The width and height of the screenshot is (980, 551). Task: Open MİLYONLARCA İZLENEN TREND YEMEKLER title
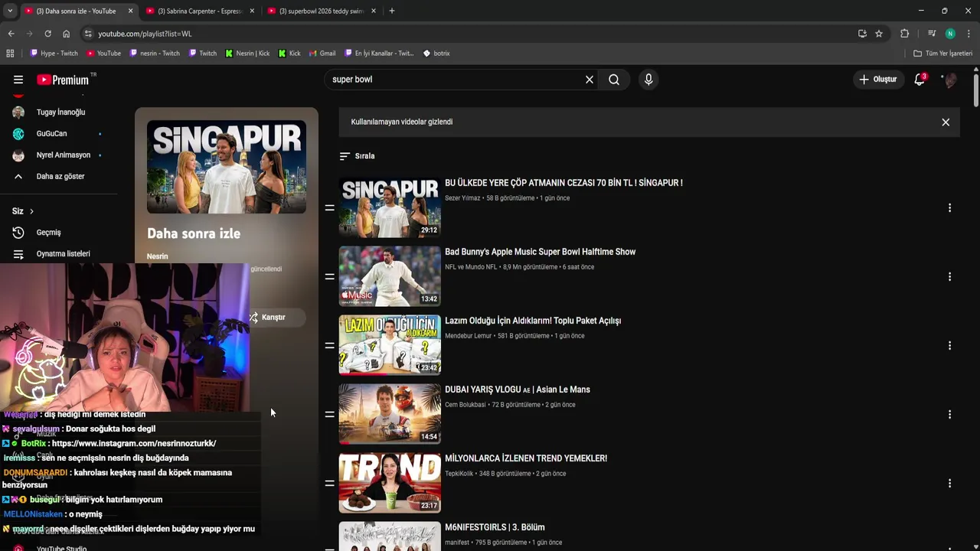click(526, 458)
